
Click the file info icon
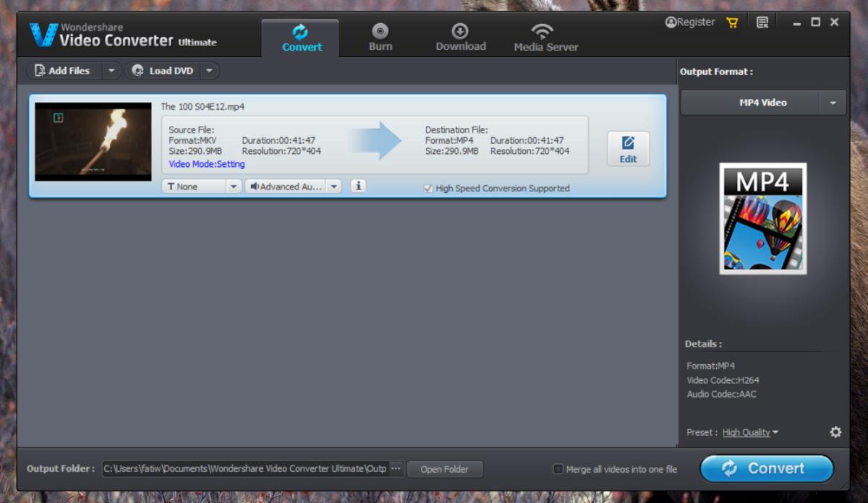(x=358, y=186)
